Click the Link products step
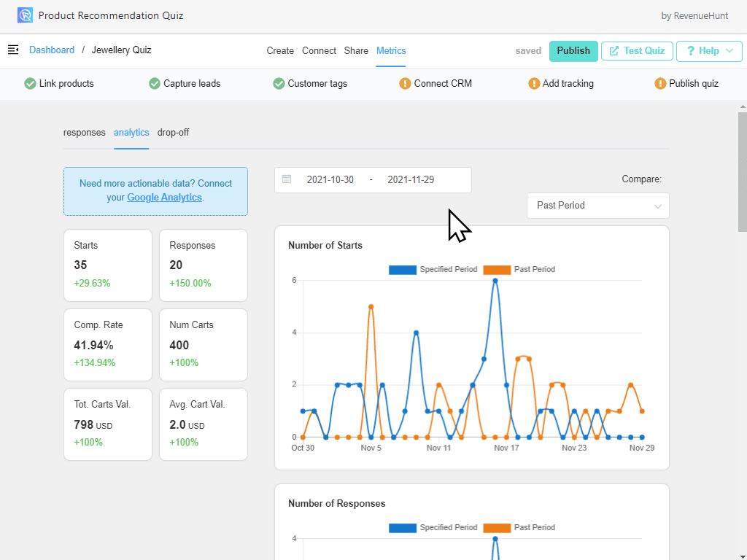Viewport: 747px width, 560px height. [x=59, y=84]
